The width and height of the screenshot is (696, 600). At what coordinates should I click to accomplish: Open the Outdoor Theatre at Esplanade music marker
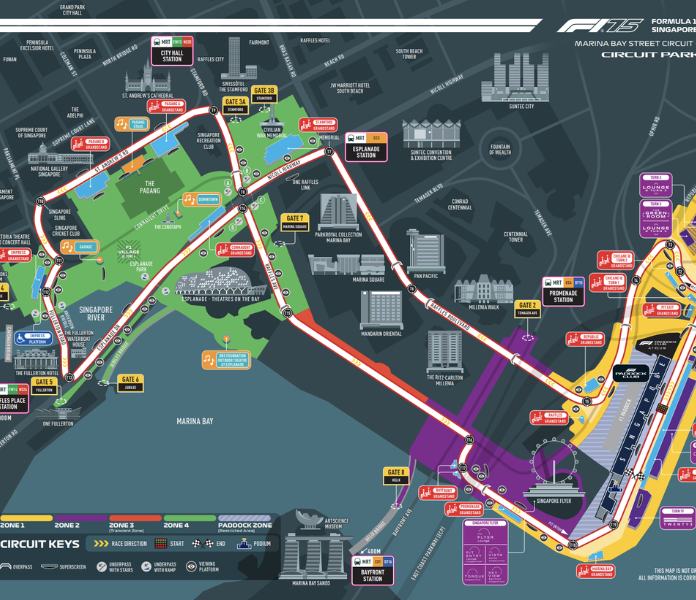tap(226, 360)
